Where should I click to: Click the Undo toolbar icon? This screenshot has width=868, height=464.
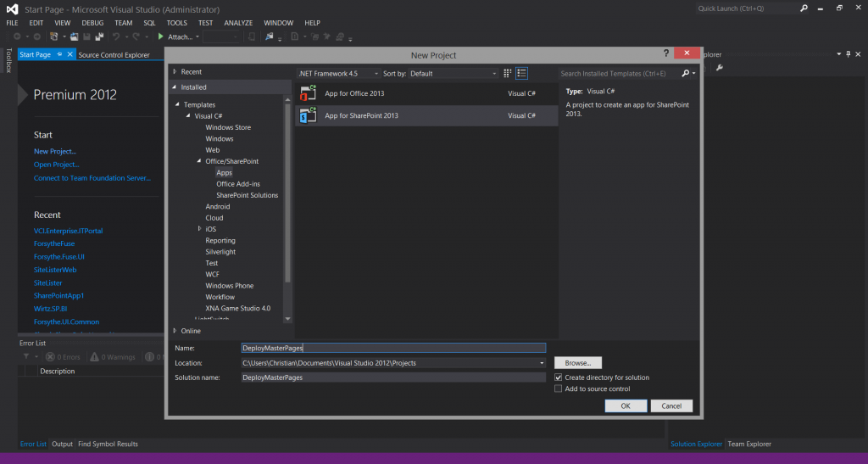tap(115, 36)
